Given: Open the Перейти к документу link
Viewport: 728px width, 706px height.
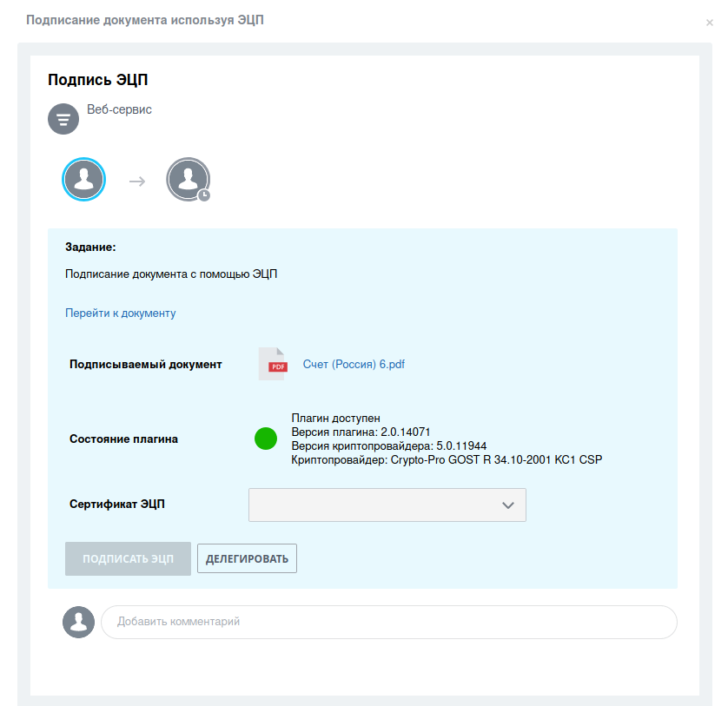Looking at the screenshot, I should (120, 313).
